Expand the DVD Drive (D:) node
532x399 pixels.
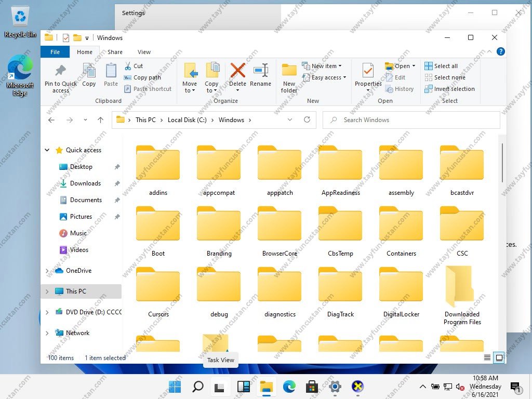coord(47,312)
